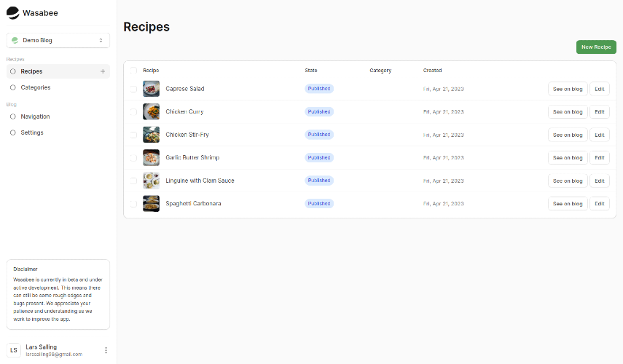
Task: Open Settings in the sidebar
Action: click(x=58, y=132)
